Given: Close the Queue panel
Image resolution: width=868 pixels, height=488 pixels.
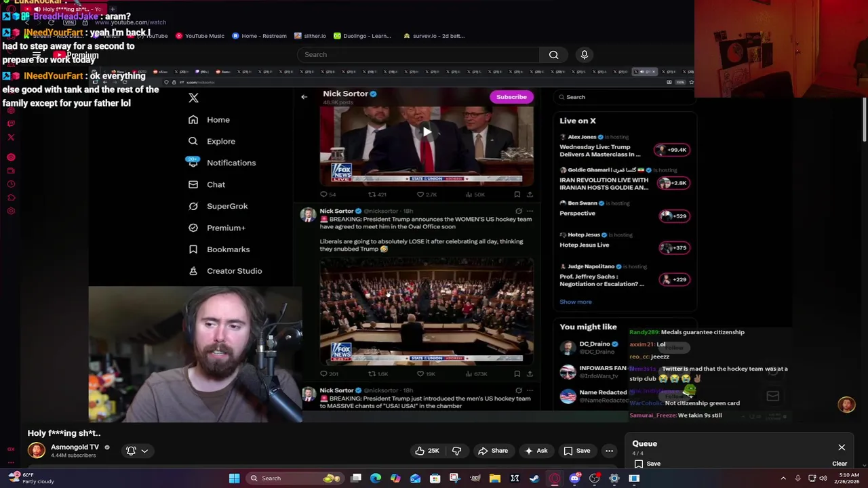Looking at the screenshot, I should click(x=842, y=447).
